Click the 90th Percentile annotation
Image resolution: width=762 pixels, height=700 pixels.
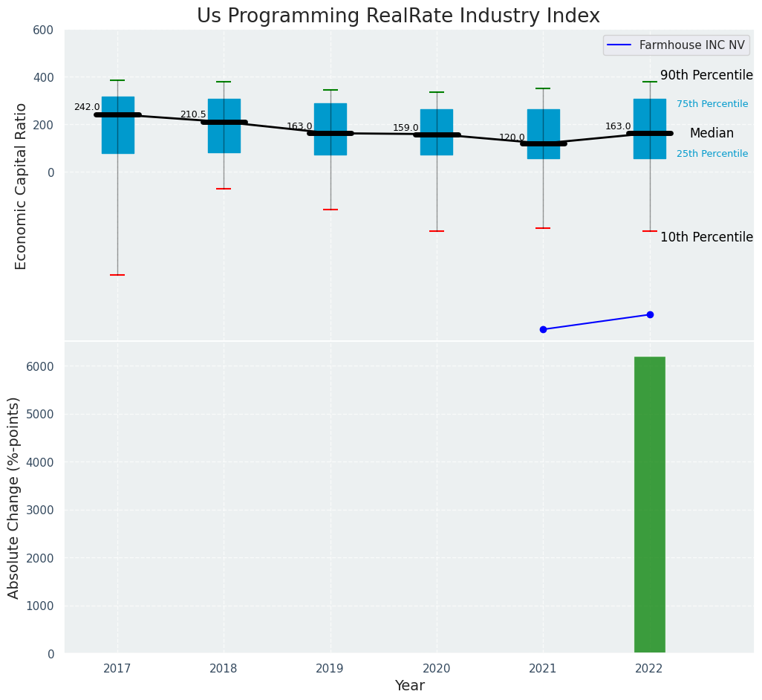[706, 76]
